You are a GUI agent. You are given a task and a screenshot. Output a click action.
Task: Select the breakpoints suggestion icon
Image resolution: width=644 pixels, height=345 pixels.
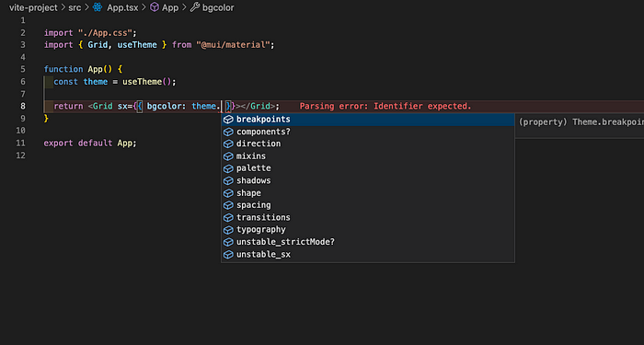tap(228, 120)
